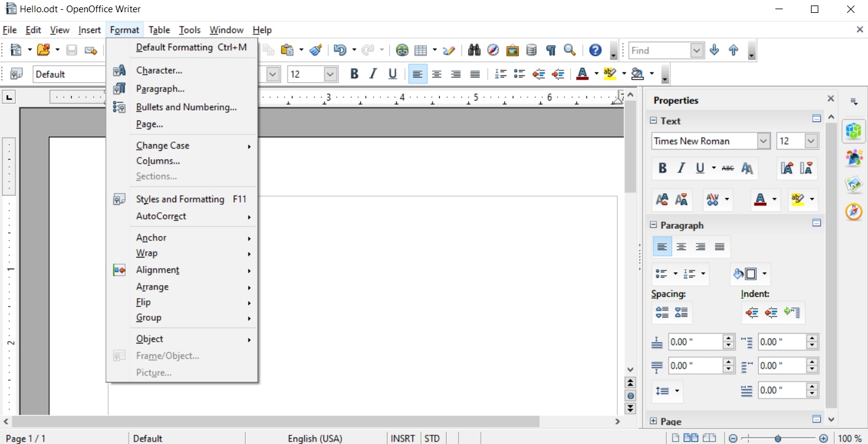This screenshot has width=868, height=444.
Task: Click the zoom slider handle in status bar
Action: (x=777, y=438)
